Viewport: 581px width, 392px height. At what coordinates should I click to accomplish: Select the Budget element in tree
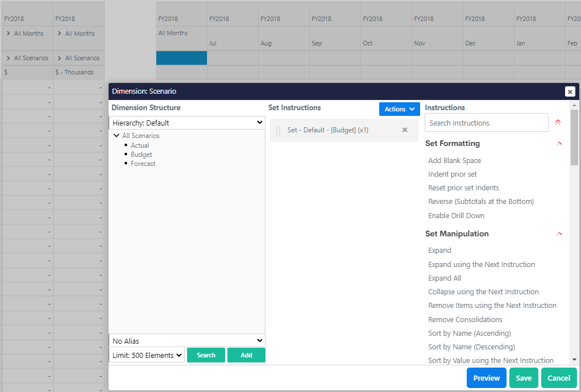pos(141,155)
